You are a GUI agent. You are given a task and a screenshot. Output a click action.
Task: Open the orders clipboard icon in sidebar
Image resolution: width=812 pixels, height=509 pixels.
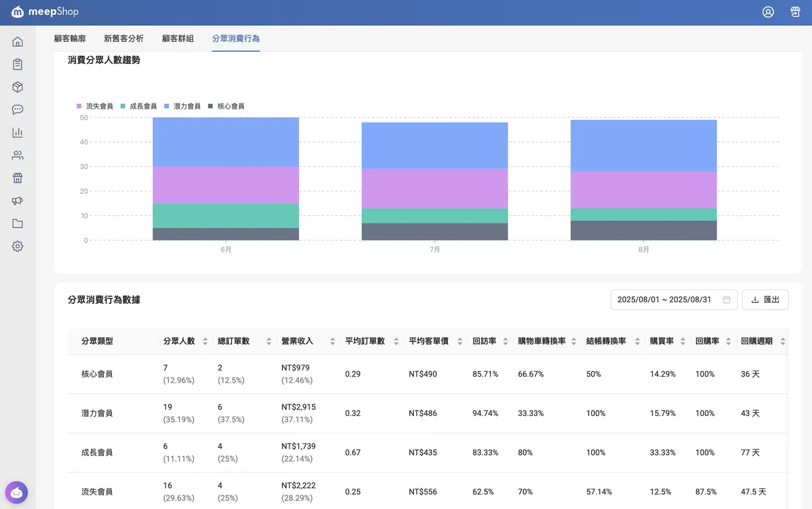17,65
